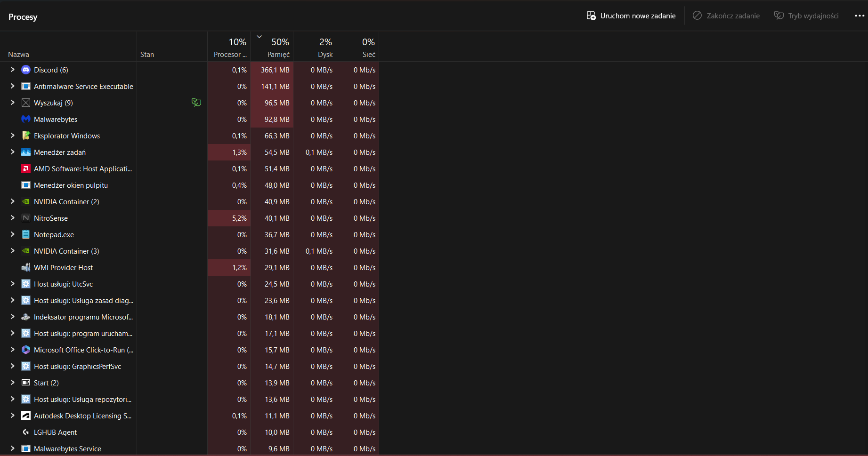
Task: Select the Host usługi: program urucham... row
Action: [189, 333]
